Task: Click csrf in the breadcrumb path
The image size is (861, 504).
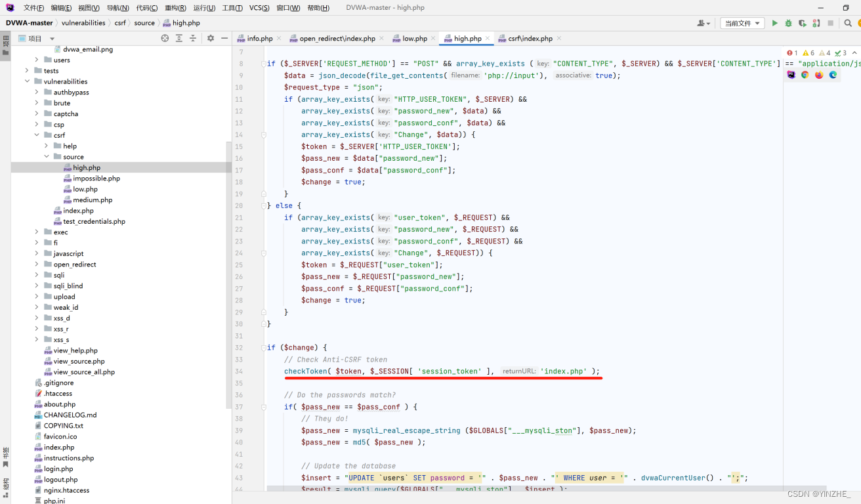Action: pyautogui.click(x=120, y=23)
